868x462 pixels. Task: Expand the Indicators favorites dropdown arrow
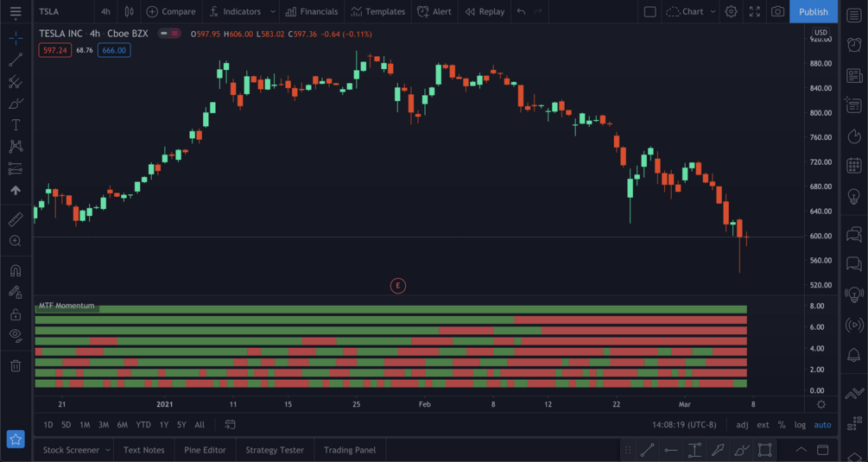point(272,11)
